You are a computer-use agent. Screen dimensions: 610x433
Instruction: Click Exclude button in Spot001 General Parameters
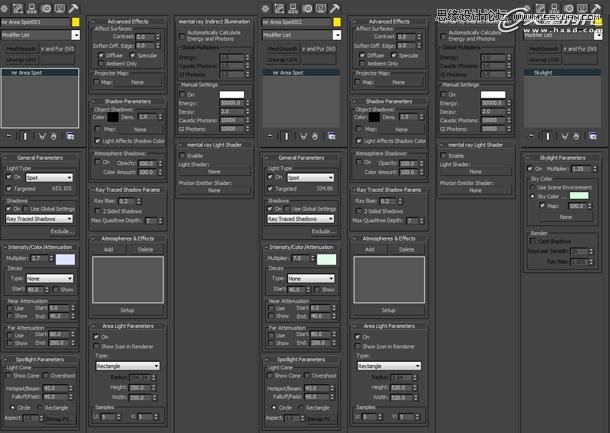(62, 231)
